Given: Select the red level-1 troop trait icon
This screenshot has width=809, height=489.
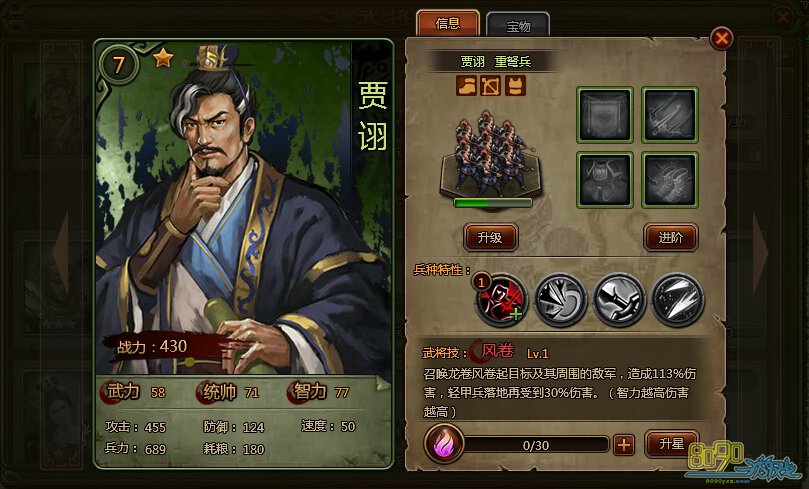Looking at the screenshot, I should tap(501, 300).
